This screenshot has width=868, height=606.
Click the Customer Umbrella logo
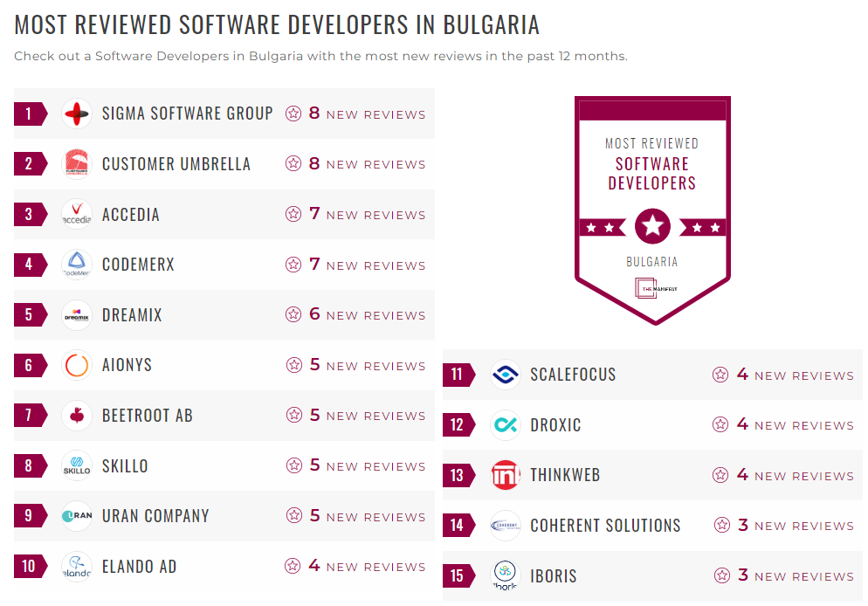(76, 164)
